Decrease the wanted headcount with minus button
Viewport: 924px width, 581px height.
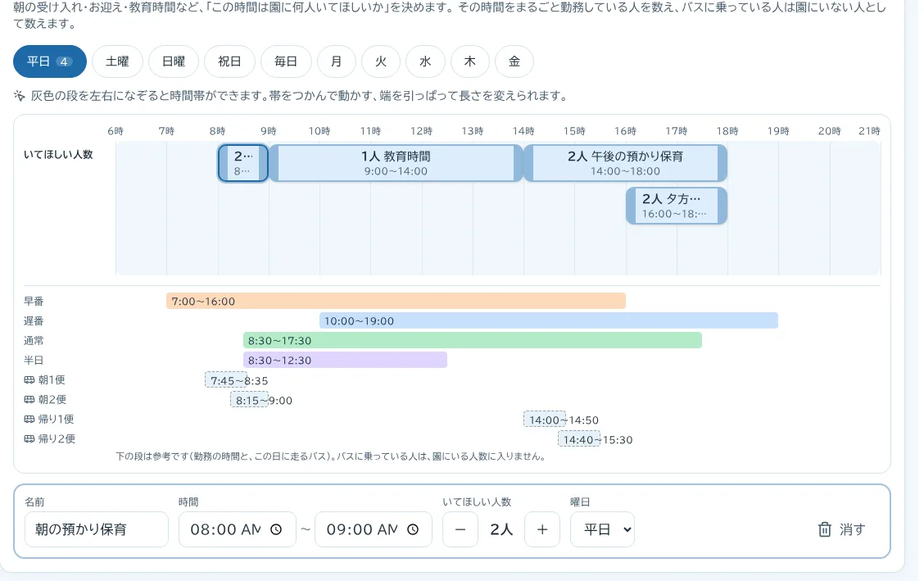tap(460, 529)
